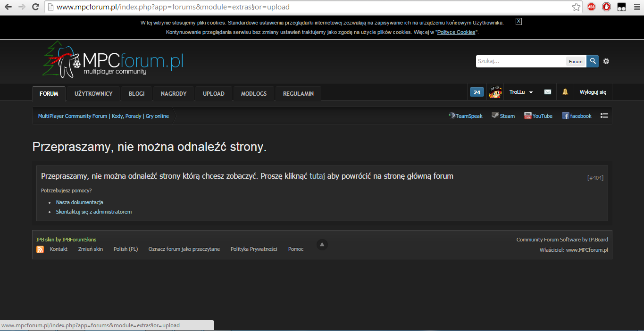644x331 pixels.
Task: Go to the UPLOAD tab
Action: 214,93
